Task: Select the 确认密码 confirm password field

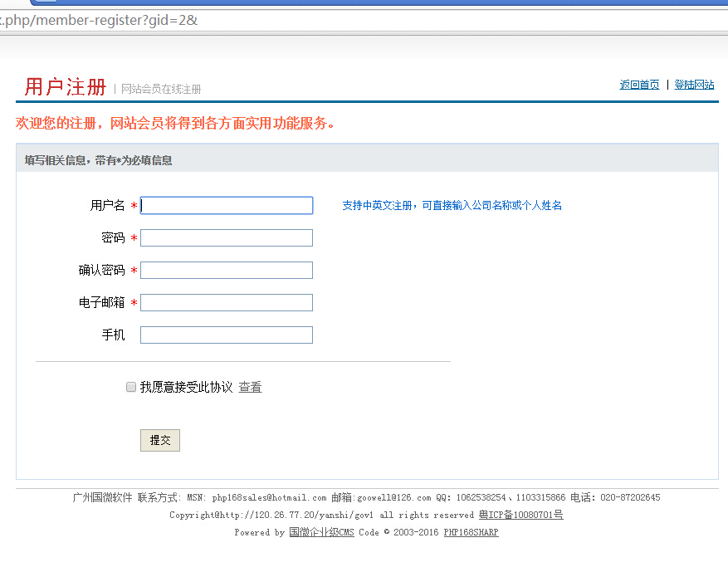Action: pyautogui.click(x=226, y=270)
